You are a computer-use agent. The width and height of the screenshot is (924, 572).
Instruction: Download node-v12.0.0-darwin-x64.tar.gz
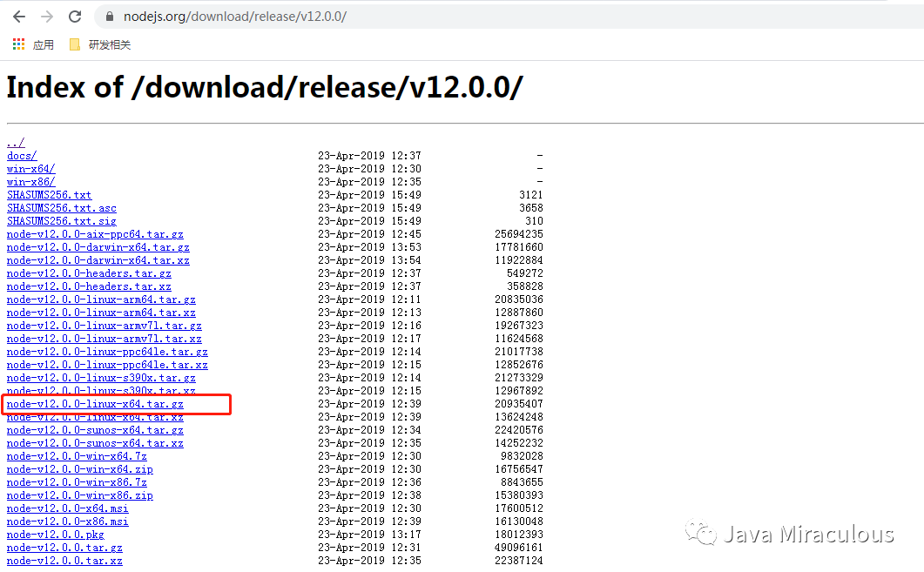[x=98, y=247]
